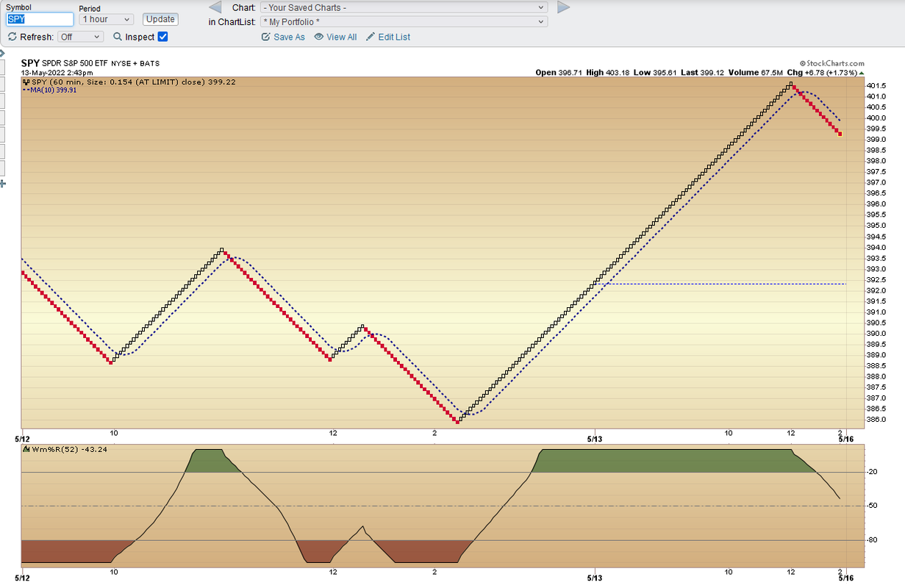
Task: Click the small plus icon on left edge
Action: coord(2,183)
